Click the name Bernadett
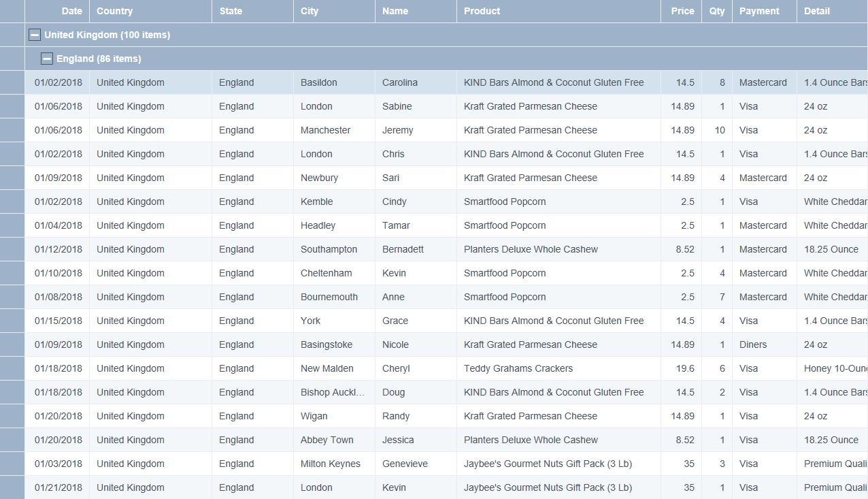The height and width of the screenshot is (499, 868). pyautogui.click(x=403, y=249)
